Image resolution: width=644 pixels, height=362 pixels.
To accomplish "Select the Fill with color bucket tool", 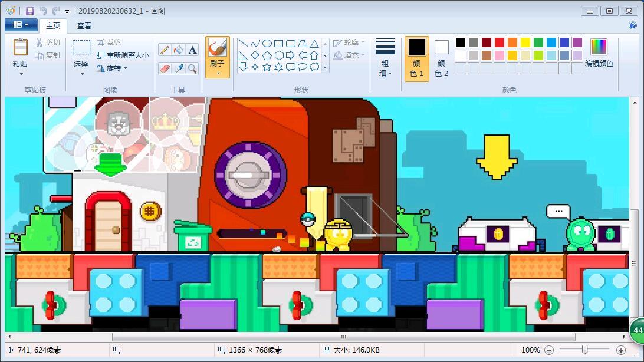I will click(x=178, y=50).
